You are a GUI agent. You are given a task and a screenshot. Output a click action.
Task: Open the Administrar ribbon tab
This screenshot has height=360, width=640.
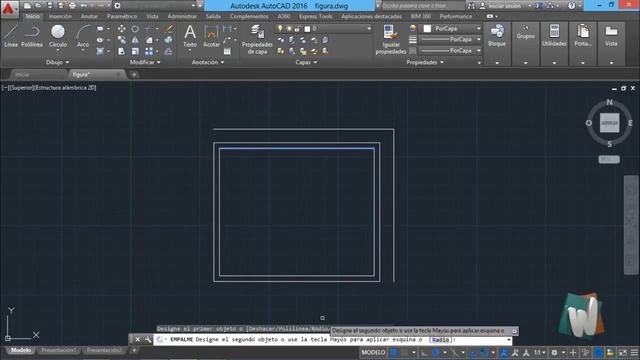(x=182, y=16)
